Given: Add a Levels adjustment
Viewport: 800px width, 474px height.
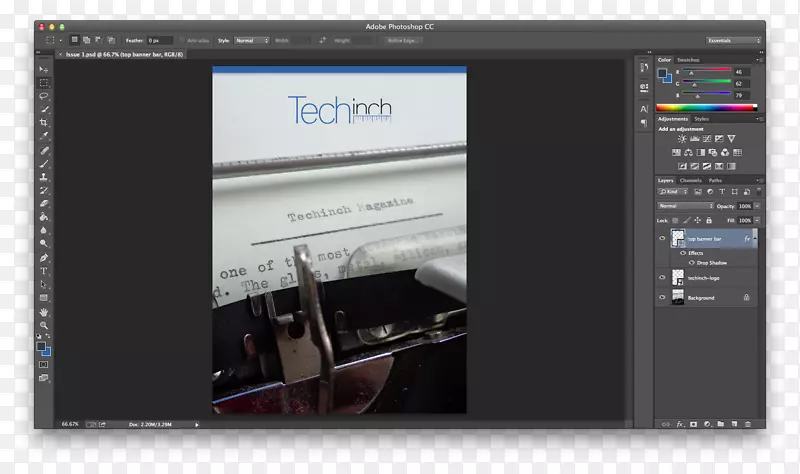Looking at the screenshot, I should [694, 139].
